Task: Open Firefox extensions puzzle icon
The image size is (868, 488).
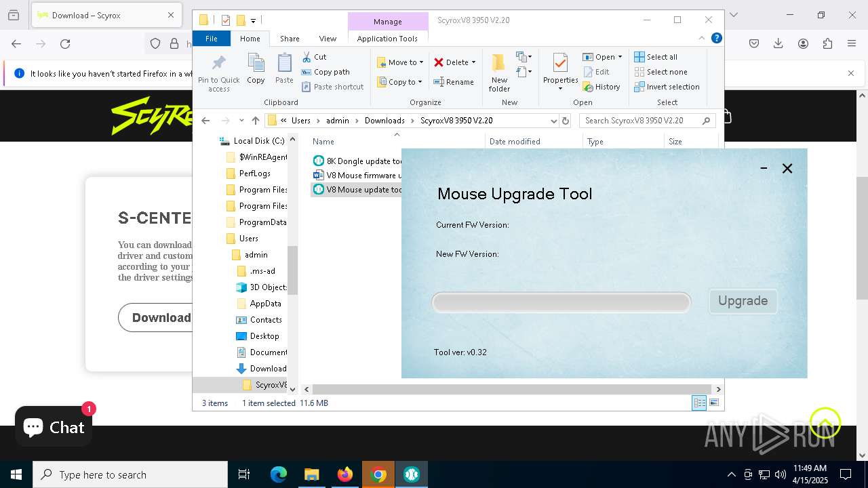Action: click(827, 44)
